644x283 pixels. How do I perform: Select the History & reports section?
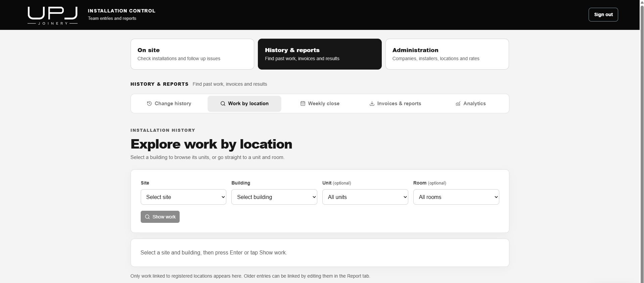pos(320,54)
